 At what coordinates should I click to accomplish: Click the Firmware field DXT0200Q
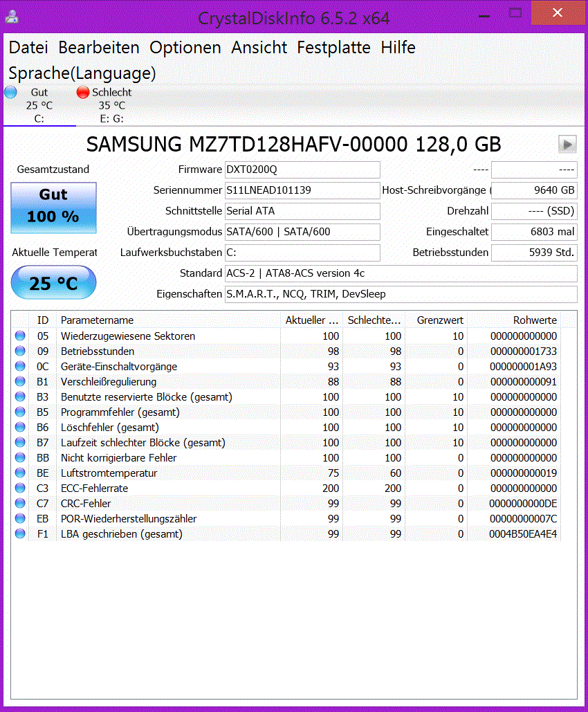pos(302,170)
